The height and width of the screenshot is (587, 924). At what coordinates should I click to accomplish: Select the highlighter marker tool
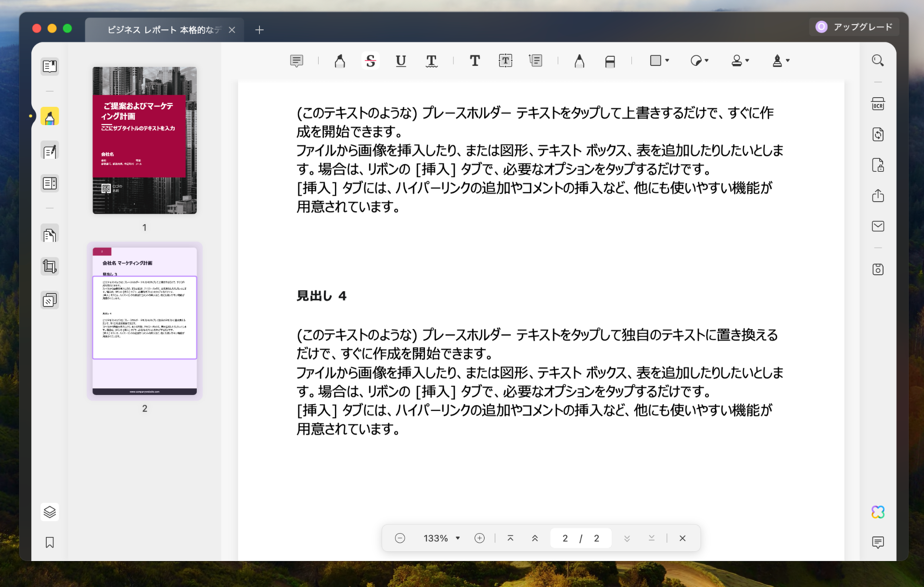[340, 61]
